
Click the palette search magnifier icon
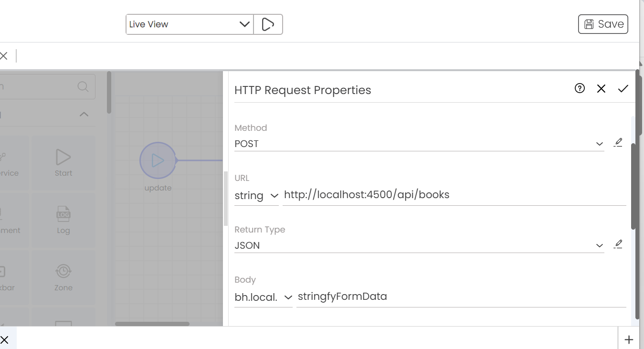click(x=83, y=86)
